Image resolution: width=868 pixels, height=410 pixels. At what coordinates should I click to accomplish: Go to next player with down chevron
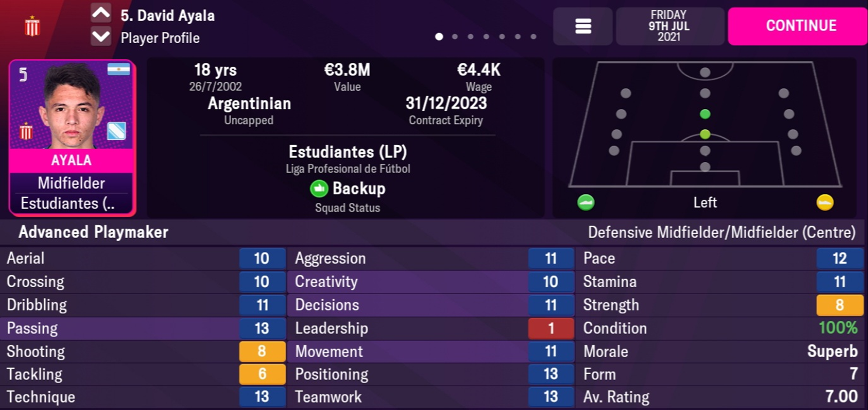tap(101, 37)
